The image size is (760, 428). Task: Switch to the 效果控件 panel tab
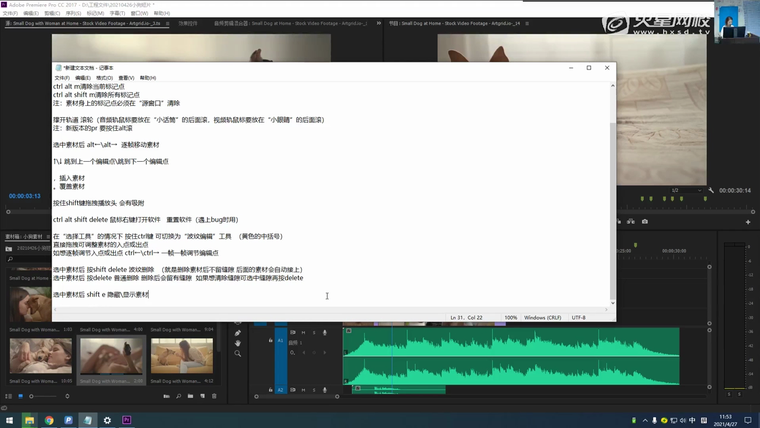[188, 23]
